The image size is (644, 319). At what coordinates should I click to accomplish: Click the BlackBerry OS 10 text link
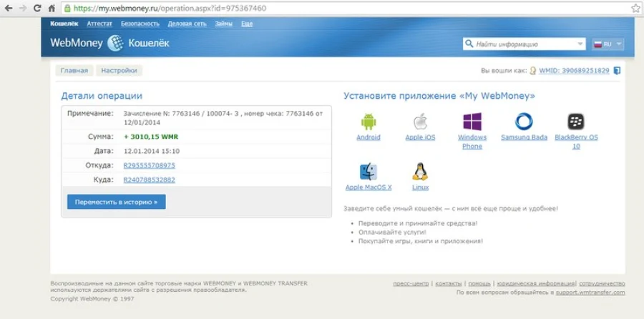pos(576,142)
